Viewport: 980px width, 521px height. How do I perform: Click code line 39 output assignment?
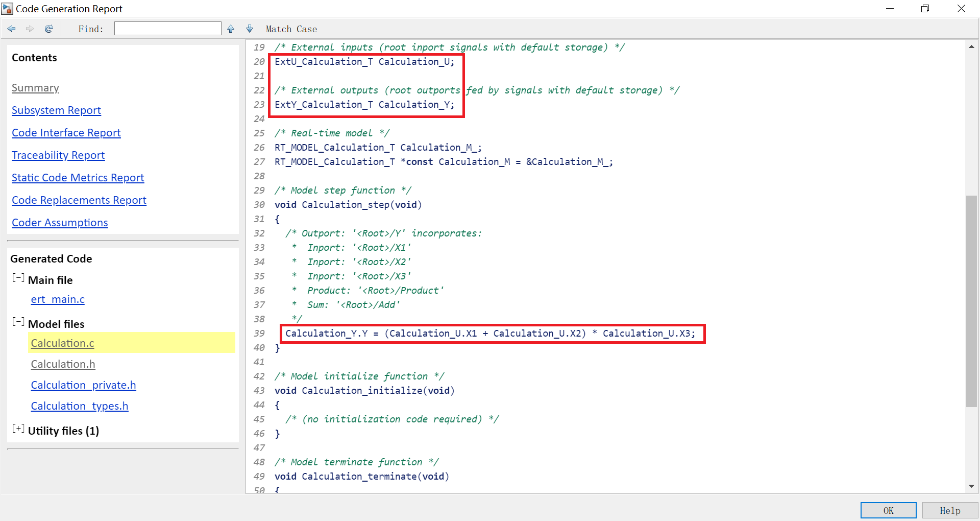coord(490,334)
